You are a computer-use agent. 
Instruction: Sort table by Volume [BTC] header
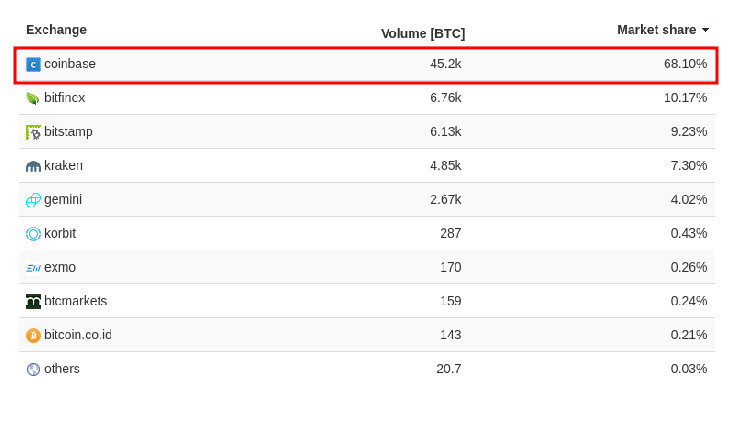(x=423, y=34)
